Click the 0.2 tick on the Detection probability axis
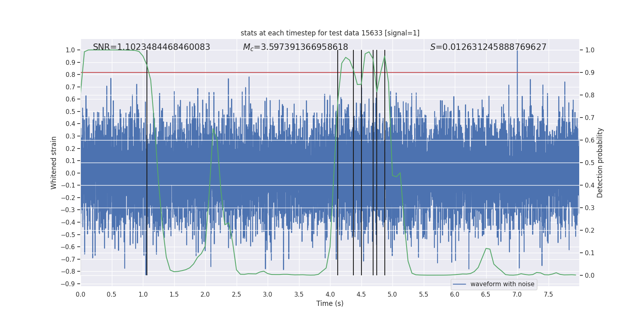The width and height of the screenshot is (644, 322). (x=590, y=230)
